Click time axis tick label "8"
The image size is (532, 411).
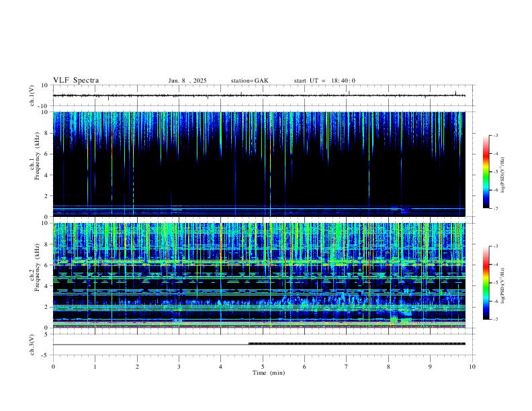coord(388,367)
